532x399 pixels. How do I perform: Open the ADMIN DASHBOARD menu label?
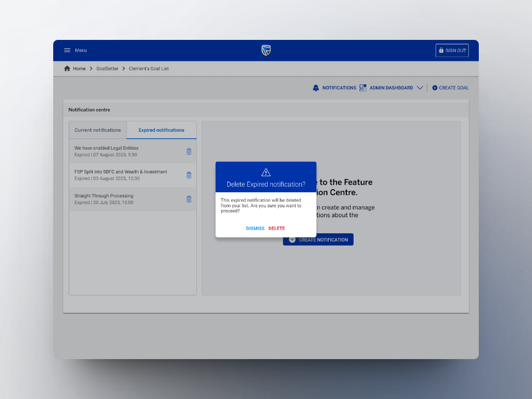[391, 88]
